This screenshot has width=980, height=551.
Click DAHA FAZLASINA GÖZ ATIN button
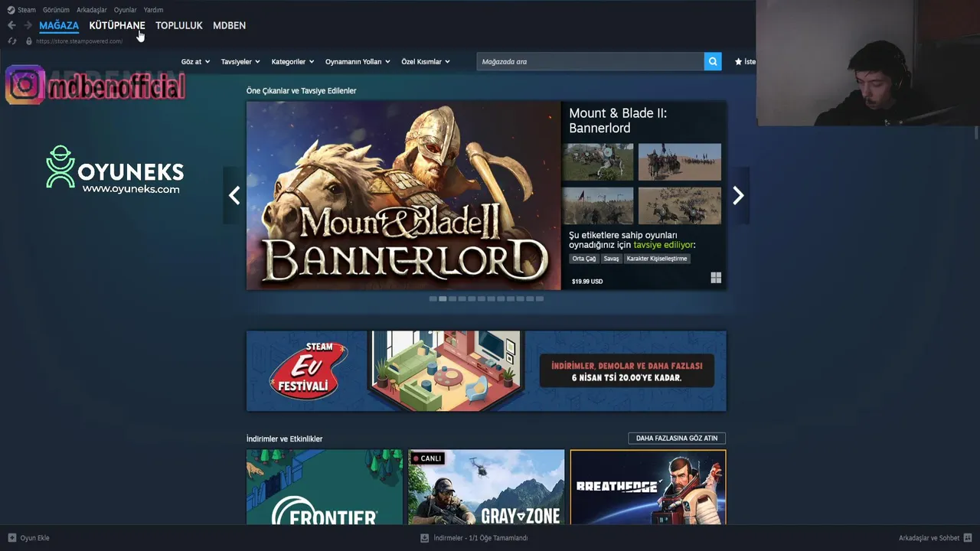677,439
